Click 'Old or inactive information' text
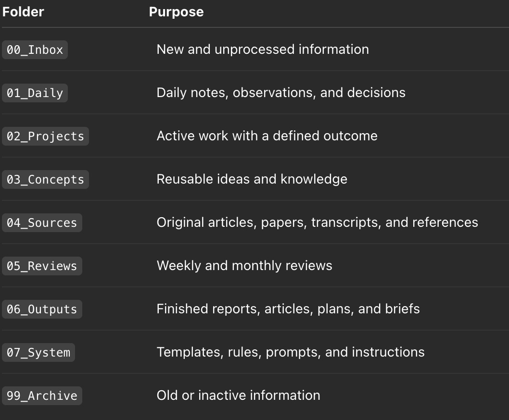This screenshot has height=420, width=509. click(x=238, y=395)
